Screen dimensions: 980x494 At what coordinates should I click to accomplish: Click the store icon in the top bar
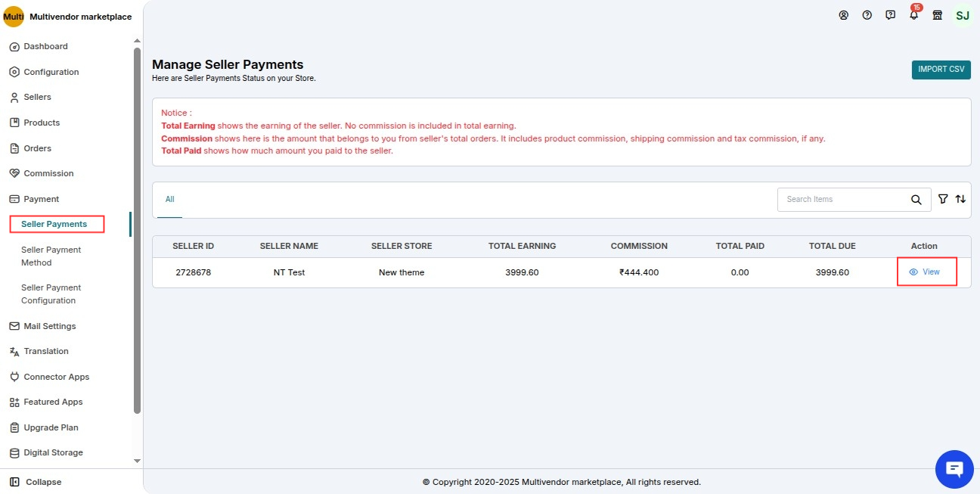[938, 15]
